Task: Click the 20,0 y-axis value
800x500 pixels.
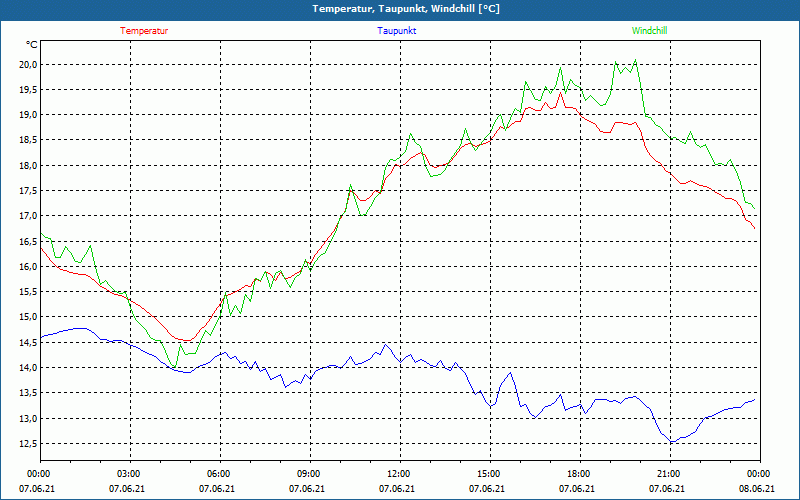Action: coord(29,64)
